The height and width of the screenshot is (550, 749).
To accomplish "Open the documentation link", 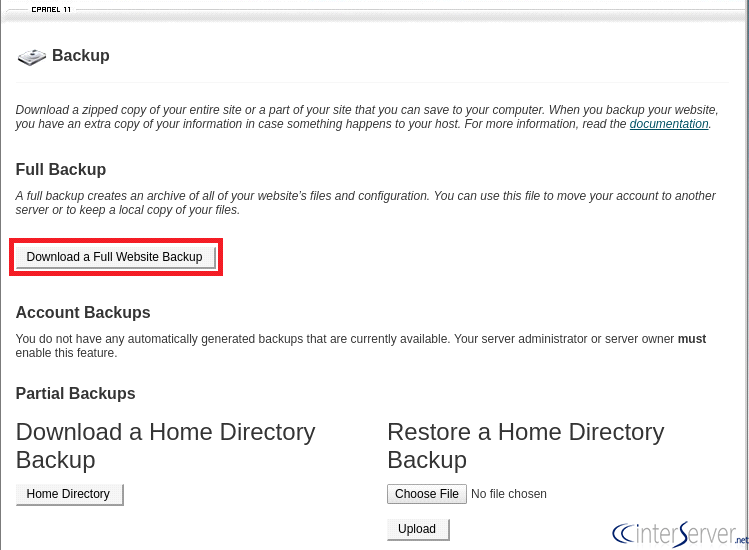I will click(669, 124).
